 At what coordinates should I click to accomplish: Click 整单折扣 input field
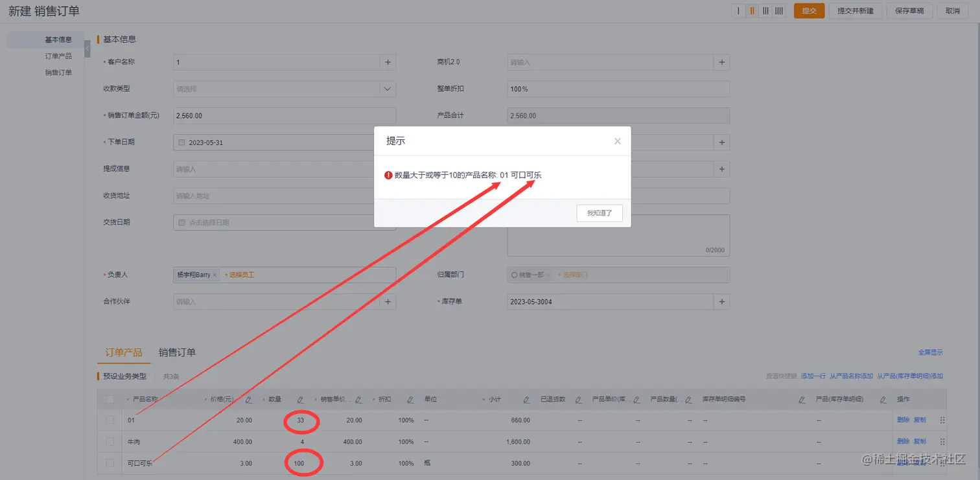click(618, 89)
